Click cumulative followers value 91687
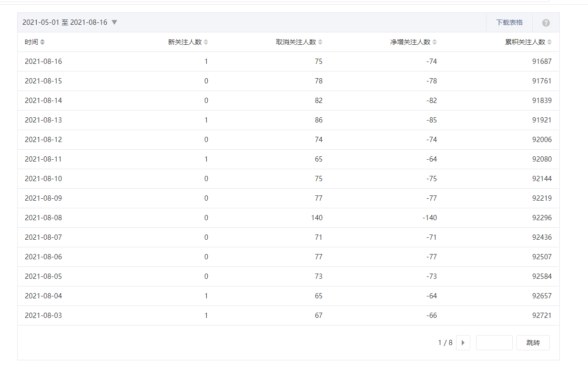The image size is (588, 377). click(542, 61)
